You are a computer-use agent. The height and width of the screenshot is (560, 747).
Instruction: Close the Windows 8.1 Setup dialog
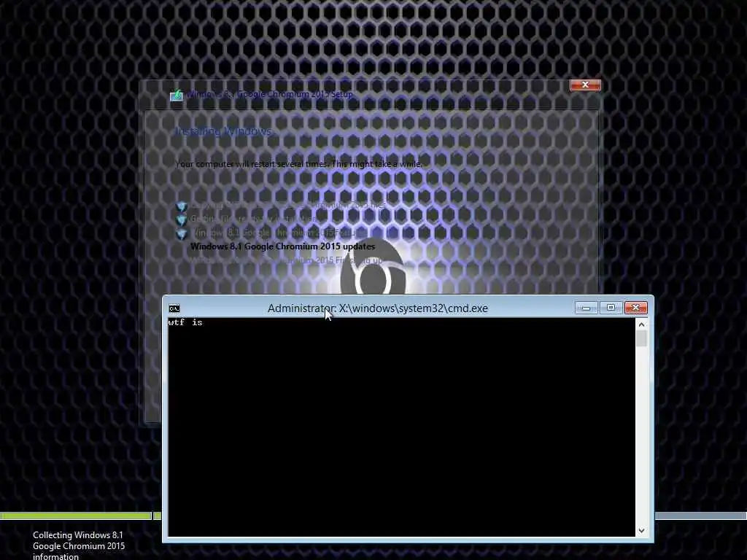[585, 85]
